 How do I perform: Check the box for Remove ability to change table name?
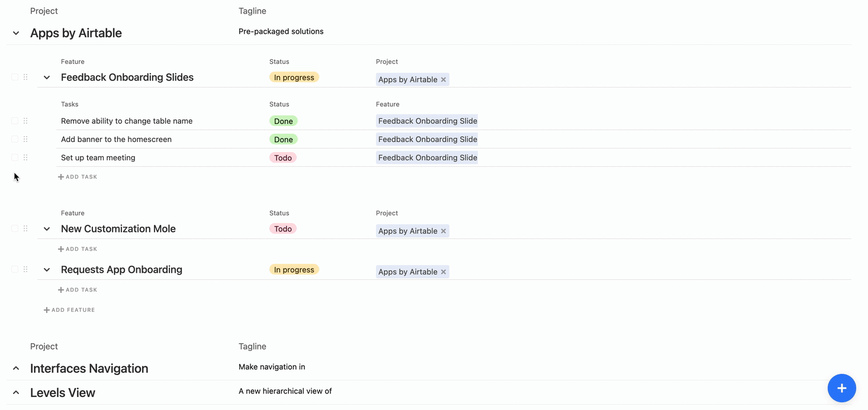(x=15, y=121)
